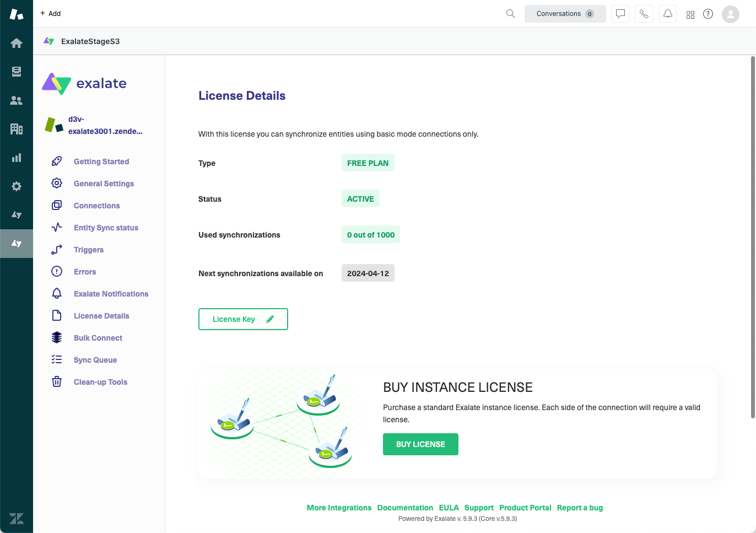Click the License Details document icon

coord(57,316)
